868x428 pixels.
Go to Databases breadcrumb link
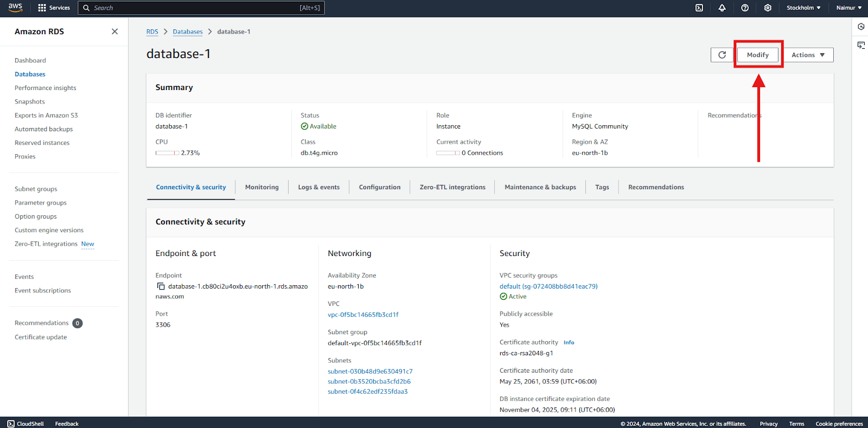point(188,31)
